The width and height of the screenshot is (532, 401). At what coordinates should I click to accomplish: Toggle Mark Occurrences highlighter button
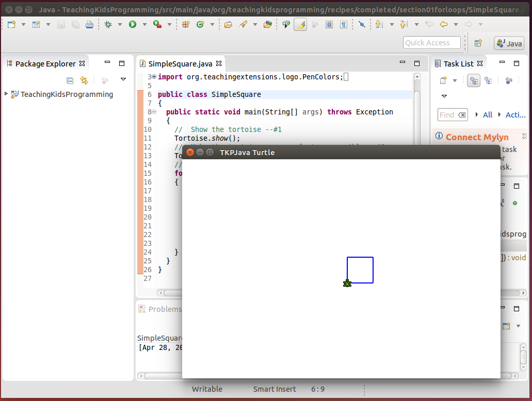coord(300,24)
